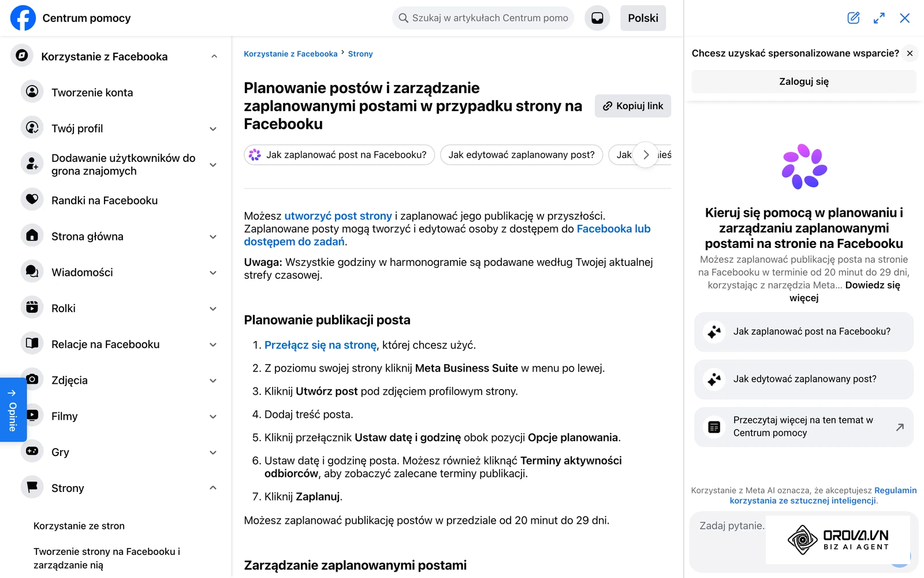Open the Opinie feedback tab

(13, 410)
